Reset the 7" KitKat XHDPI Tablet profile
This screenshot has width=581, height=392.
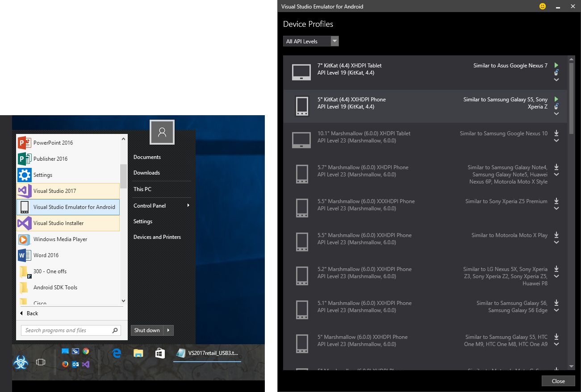(x=556, y=72)
